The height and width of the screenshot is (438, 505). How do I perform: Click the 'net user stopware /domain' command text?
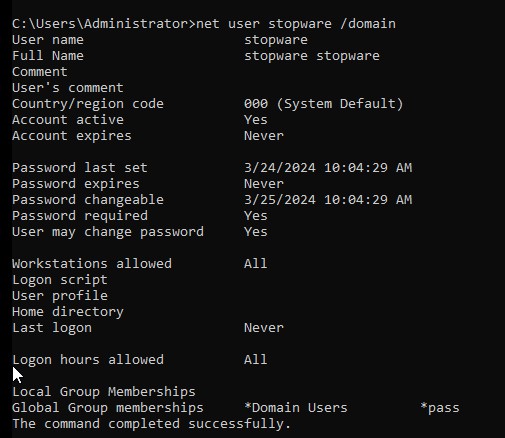[296, 24]
